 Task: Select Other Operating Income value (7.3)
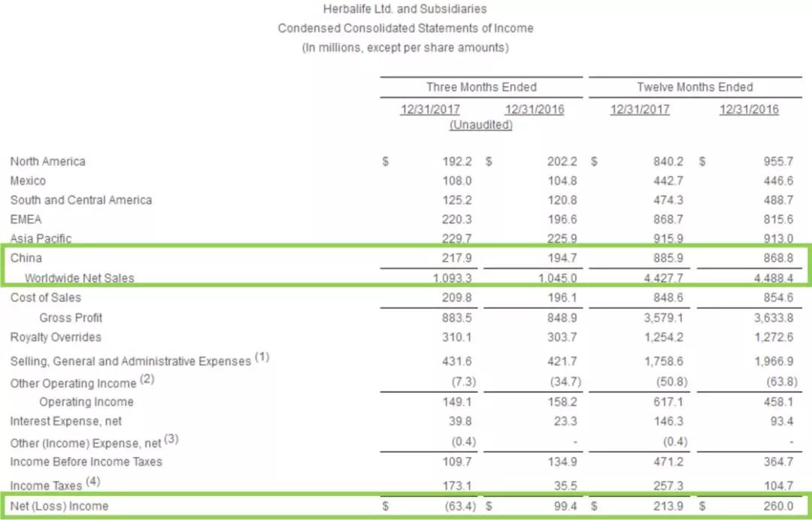(463, 383)
